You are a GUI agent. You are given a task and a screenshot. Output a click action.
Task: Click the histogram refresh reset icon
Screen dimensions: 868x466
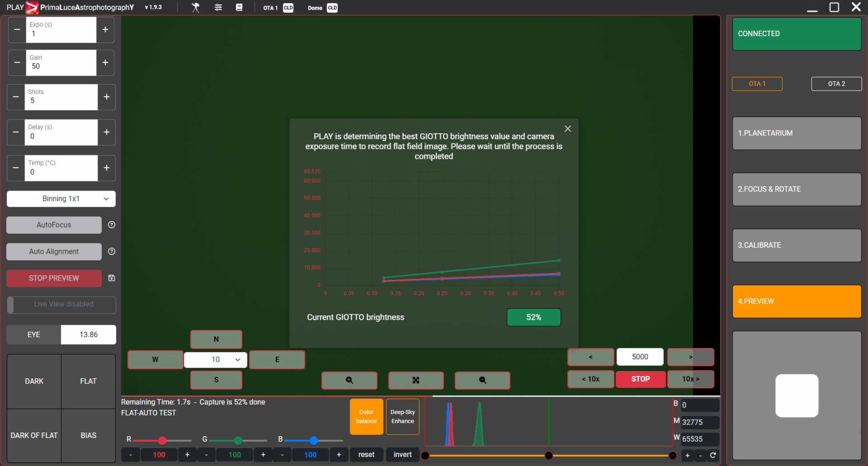(713, 455)
